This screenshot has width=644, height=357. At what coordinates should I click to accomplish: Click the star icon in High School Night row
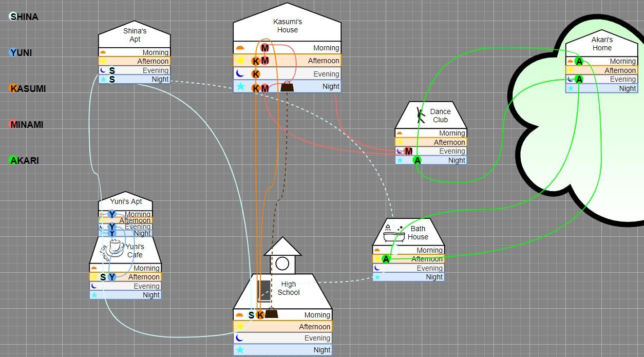[240, 350]
